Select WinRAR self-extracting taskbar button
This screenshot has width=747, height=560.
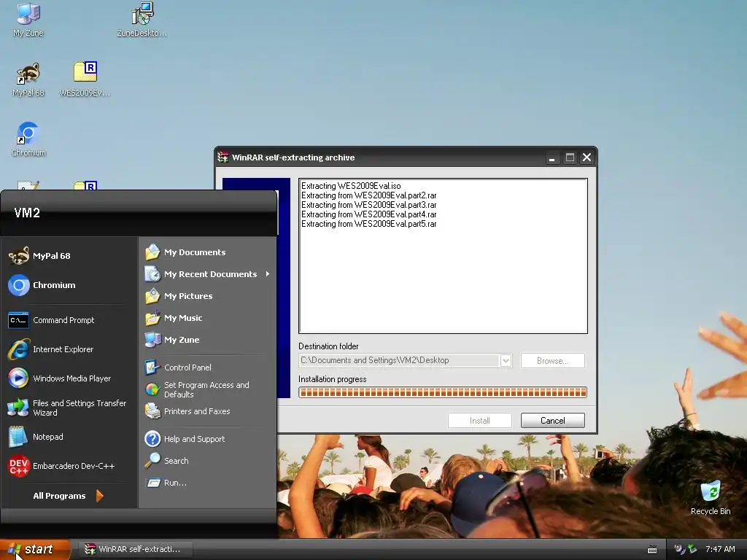click(135, 550)
